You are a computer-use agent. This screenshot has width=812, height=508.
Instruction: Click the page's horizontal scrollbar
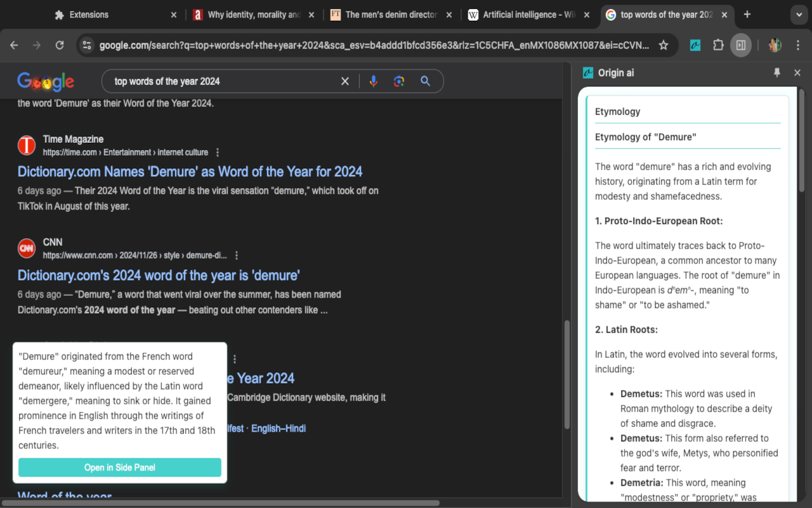(219, 503)
